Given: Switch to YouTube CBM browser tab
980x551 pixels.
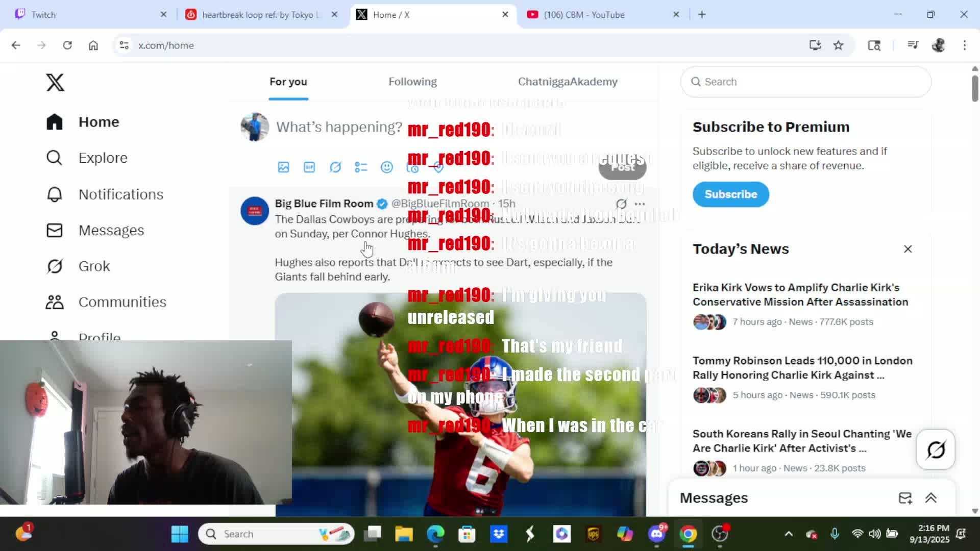Looking at the screenshot, I should tap(584, 15).
